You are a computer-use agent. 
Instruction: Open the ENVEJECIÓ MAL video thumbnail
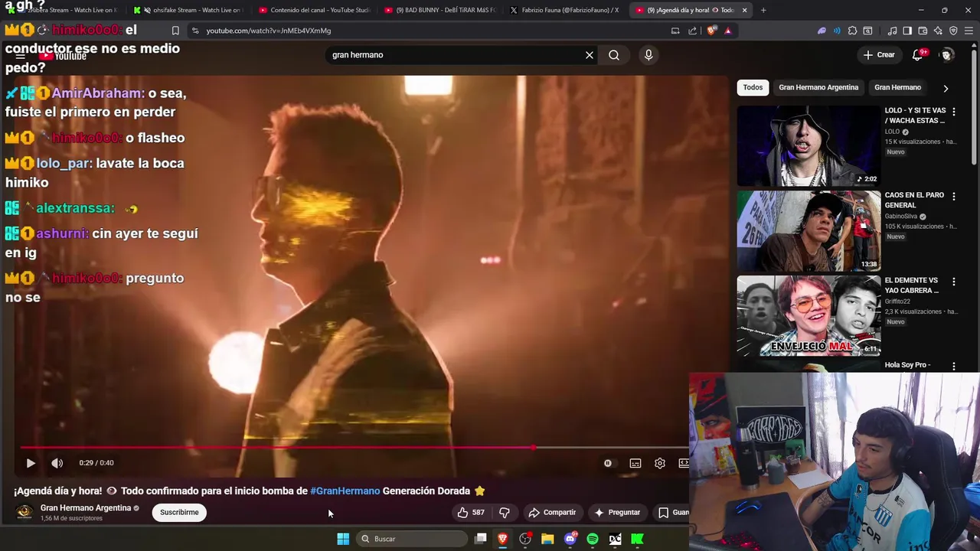coord(808,315)
